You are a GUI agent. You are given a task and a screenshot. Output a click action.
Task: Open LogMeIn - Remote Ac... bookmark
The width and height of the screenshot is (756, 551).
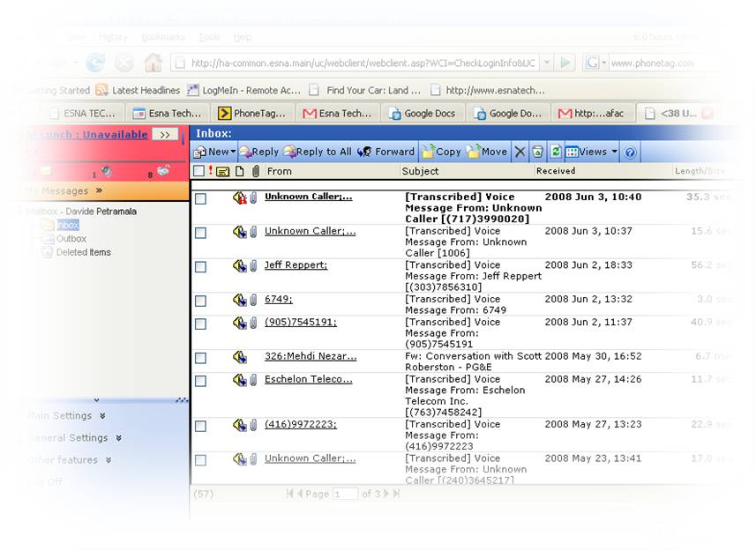(x=244, y=90)
